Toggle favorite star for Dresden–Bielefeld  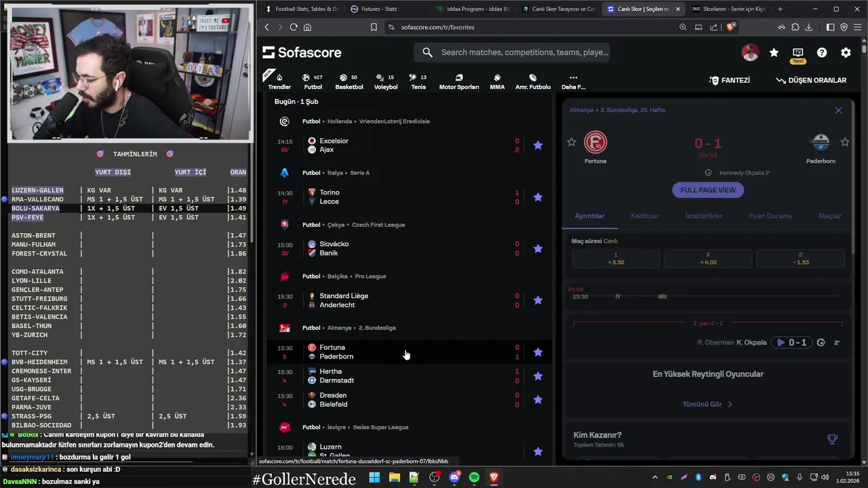[x=538, y=400]
